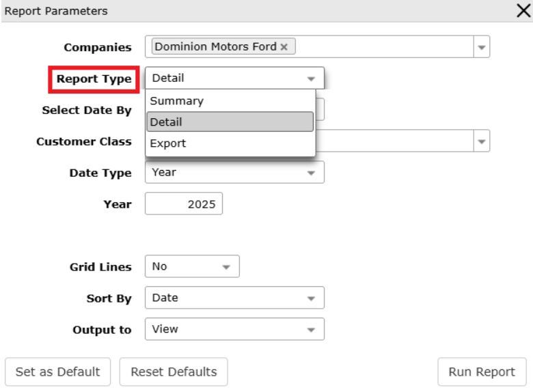Open the Companies dropdown arrow
Viewport: 533px width, 392px height.
[481, 47]
